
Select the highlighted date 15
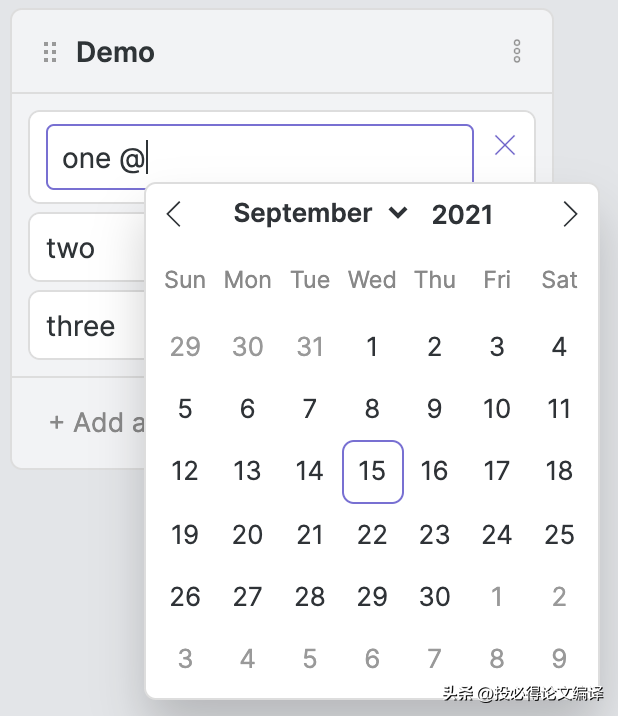373,472
